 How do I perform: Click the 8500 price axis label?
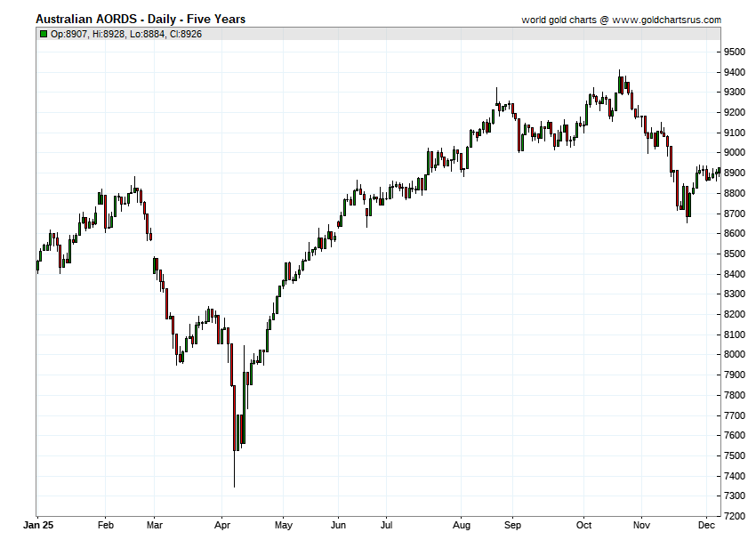(x=735, y=254)
